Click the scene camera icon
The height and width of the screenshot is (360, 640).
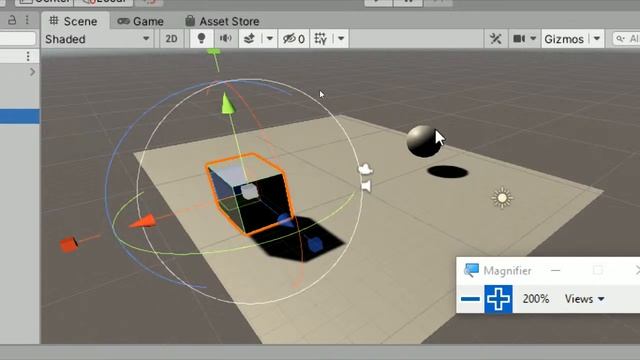[x=519, y=39]
